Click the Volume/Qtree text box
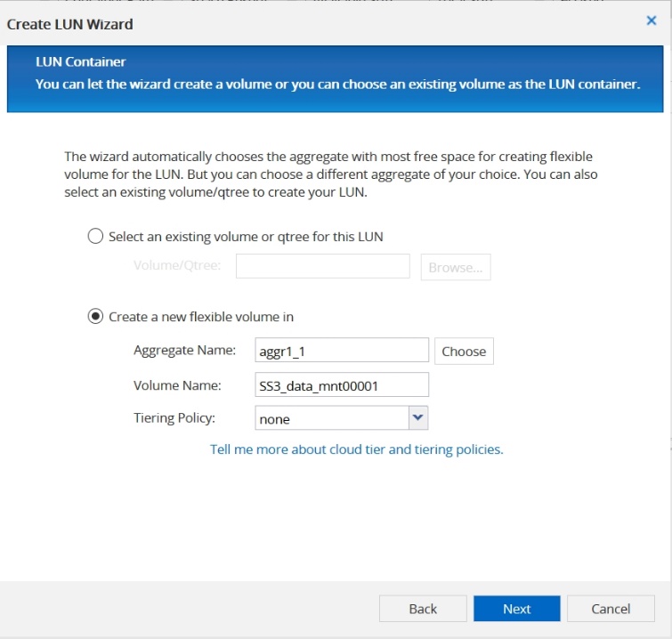Screen dimensions: 672x639 pyautogui.click(x=322, y=266)
